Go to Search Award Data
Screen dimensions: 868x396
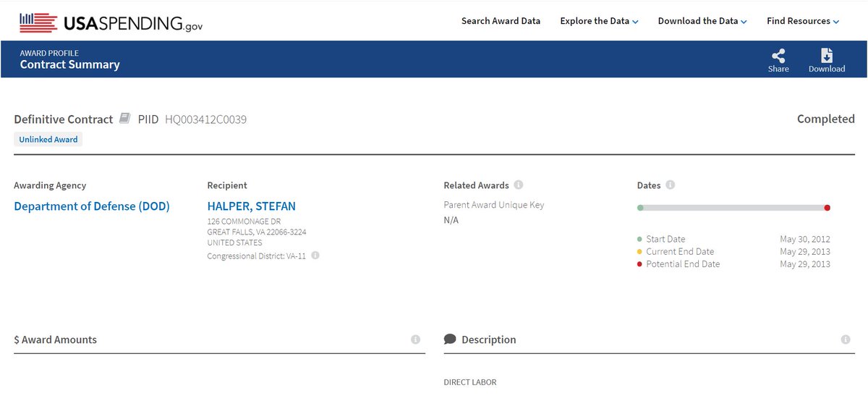tap(501, 21)
